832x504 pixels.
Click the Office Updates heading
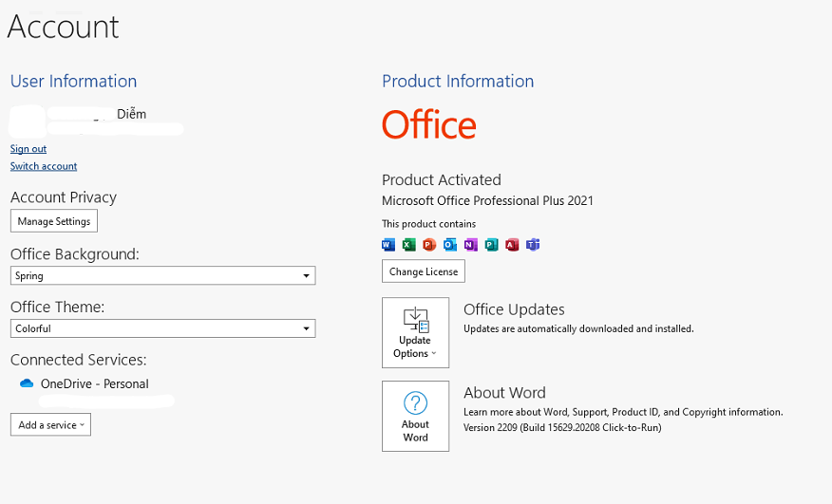click(514, 309)
